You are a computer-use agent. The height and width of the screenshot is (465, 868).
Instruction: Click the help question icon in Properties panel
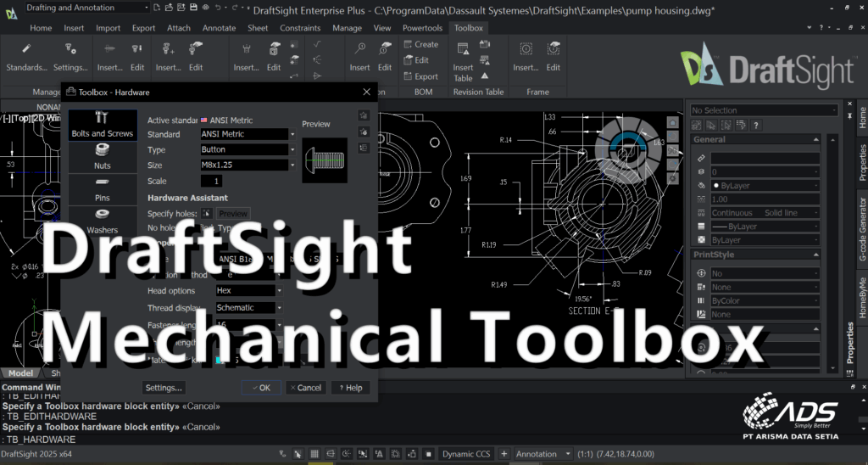(755, 126)
